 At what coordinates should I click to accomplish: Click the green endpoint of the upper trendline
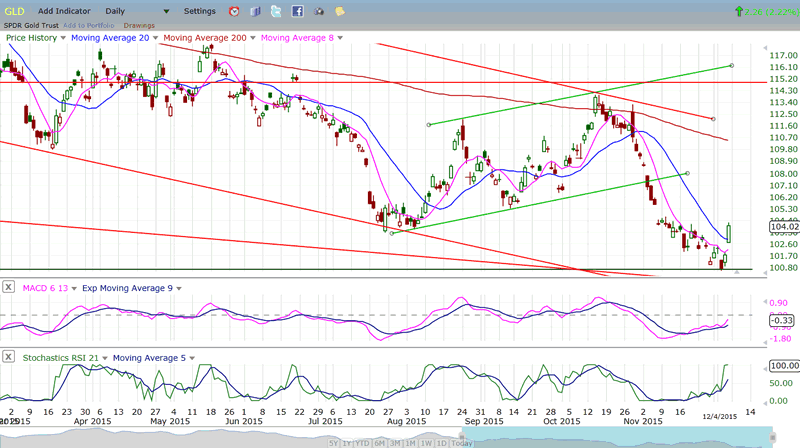coord(732,65)
